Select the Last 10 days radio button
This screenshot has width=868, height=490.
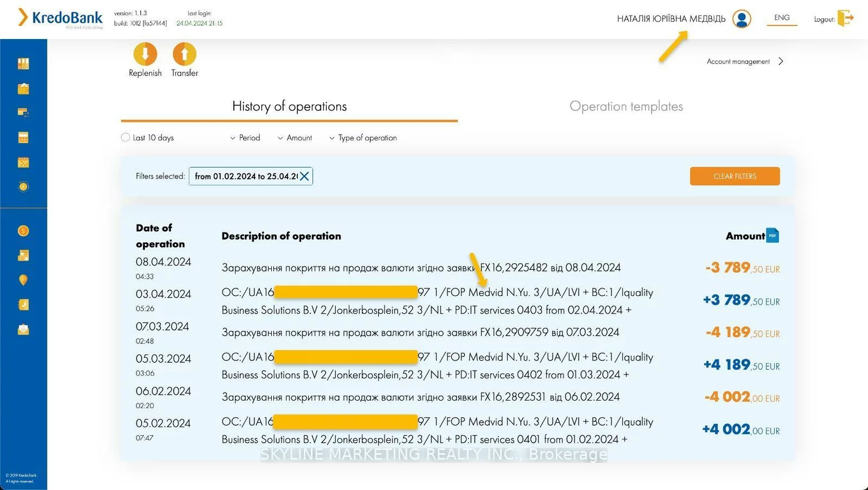[126, 137]
